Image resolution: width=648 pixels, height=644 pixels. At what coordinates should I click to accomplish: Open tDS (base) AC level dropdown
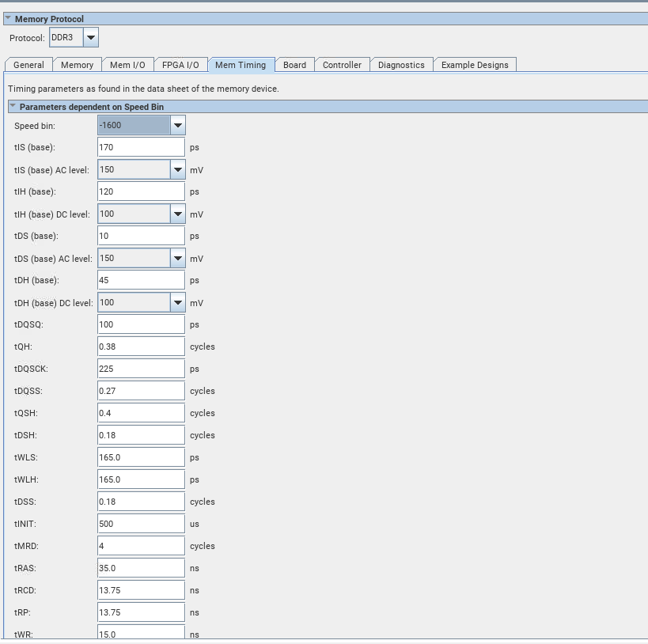(178, 258)
